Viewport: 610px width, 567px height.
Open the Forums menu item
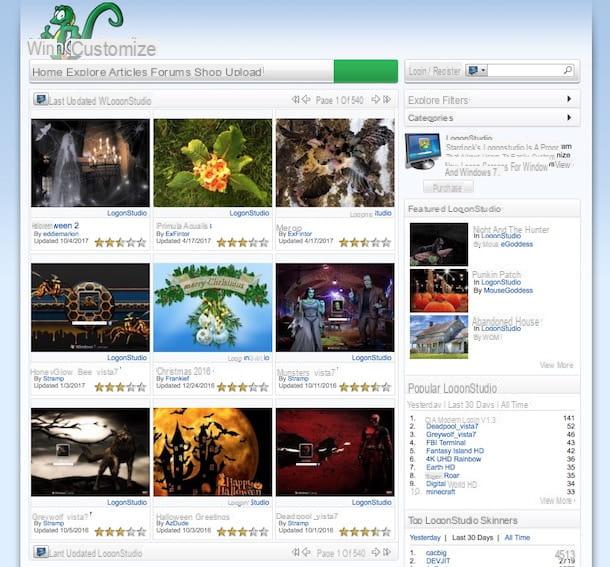(170, 72)
